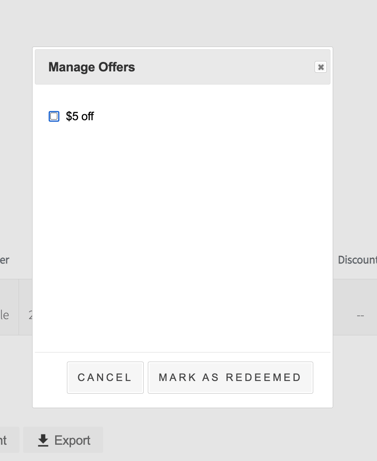Click the Export button below the table
Image resolution: width=377 pixels, height=461 pixels.
tap(63, 440)
